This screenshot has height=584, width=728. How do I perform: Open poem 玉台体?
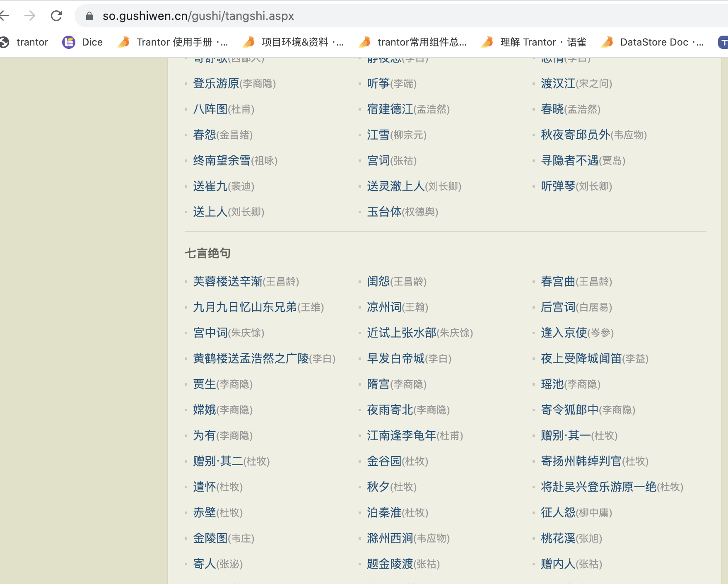(384, 212)
